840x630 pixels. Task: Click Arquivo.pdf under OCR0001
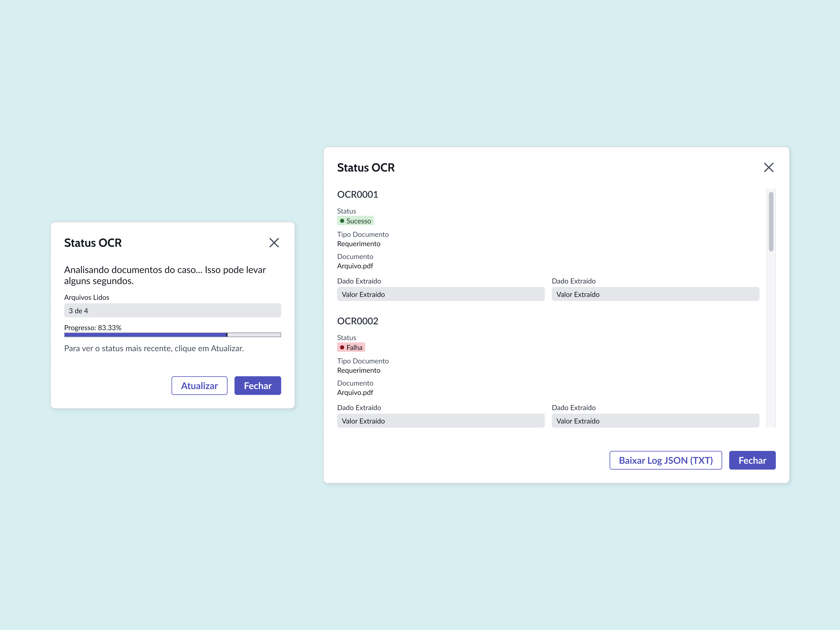[355, 266]
